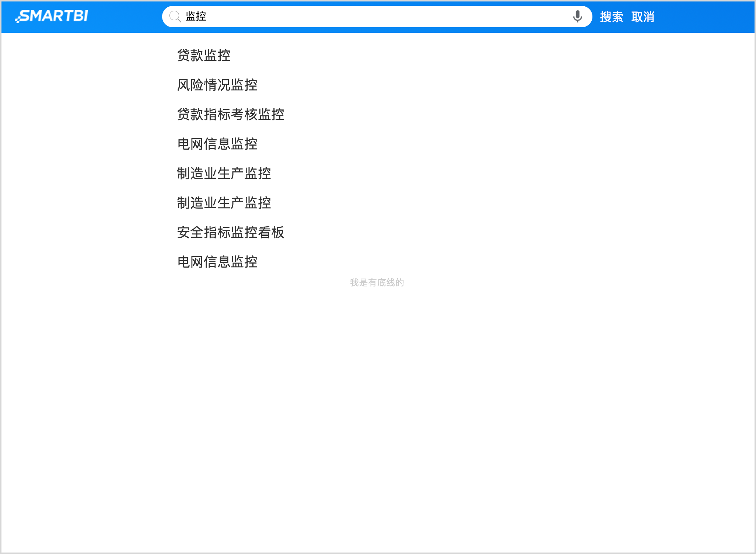Click the 搜索 button
Viewport: 756px width, 554px height.
click(x=611, y=17)
